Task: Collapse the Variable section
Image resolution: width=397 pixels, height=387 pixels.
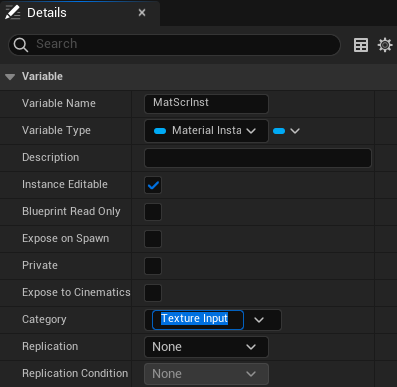Action: point(10,77)
